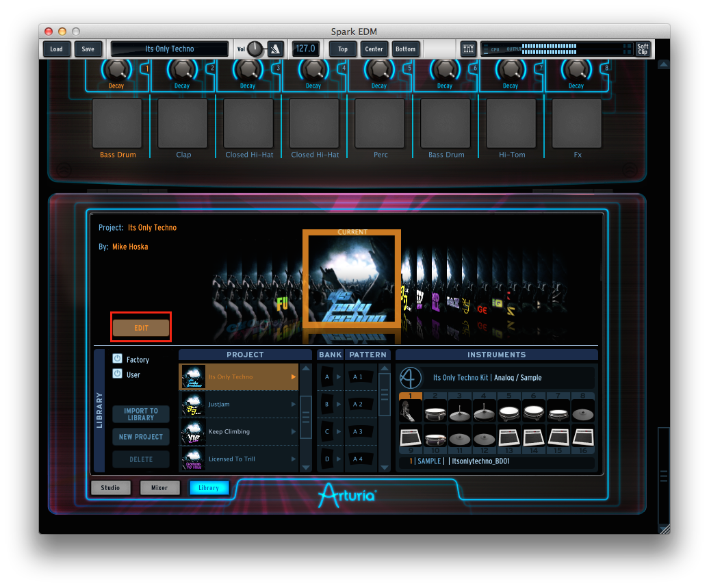Select instrument slot 8 cymbal icon
The width and height of the screenshot is (709, 588).
click(x=583, y=411)
